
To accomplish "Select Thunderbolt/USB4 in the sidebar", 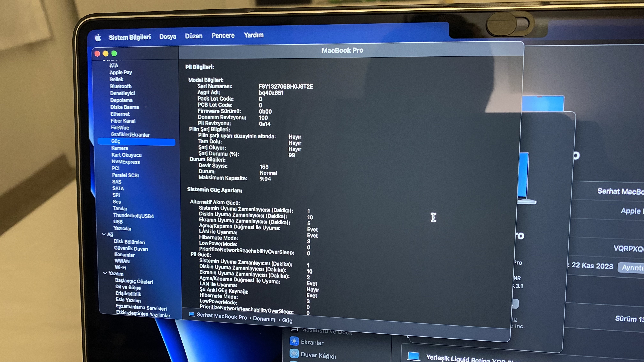I will point(134,216).
